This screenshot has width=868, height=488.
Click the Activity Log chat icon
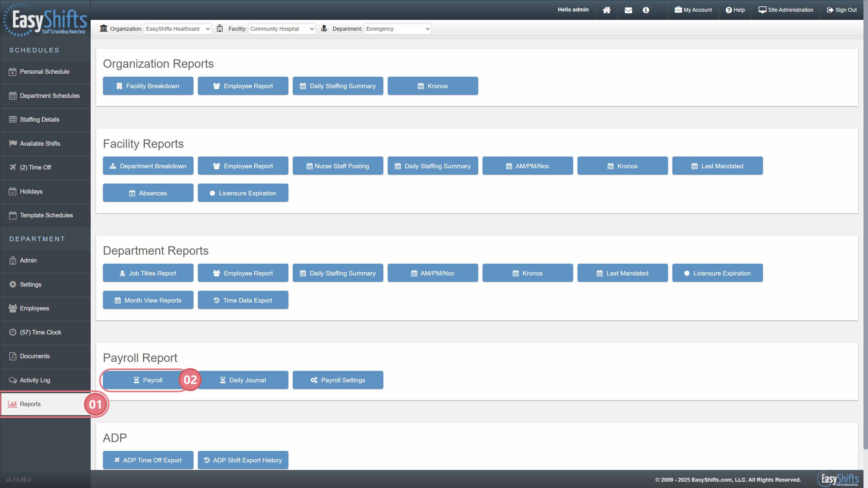click(13, 380)
